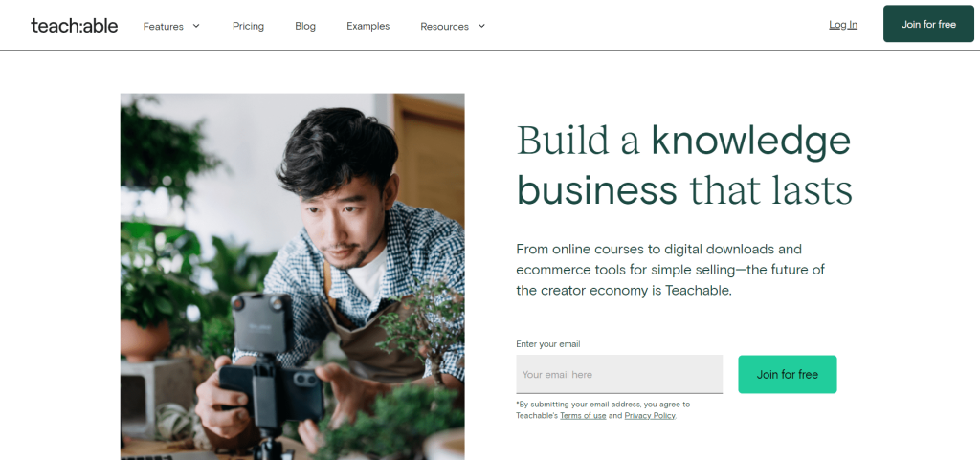Select Examples in the top navigation
Screen dimensions: 980x460
(x=368, y=26)
